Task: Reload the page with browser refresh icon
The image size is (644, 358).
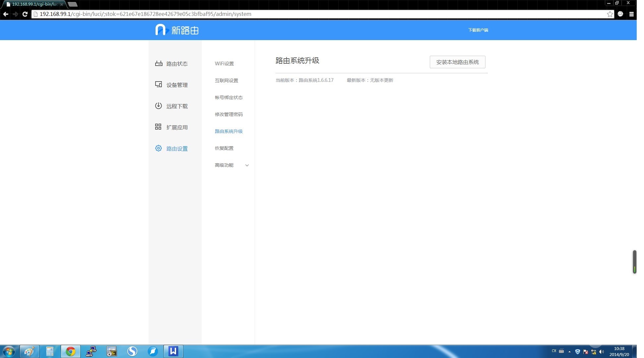Action: pyautogui.click(x=25, y=14)
